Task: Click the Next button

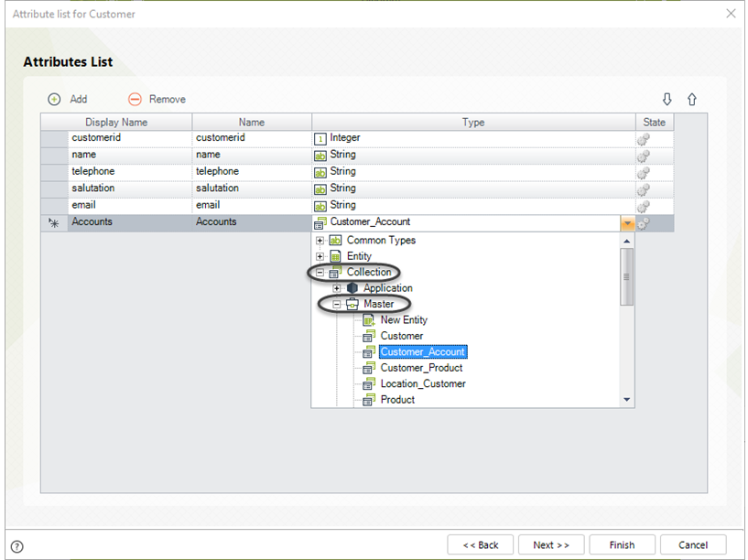Action: (551, 544)
